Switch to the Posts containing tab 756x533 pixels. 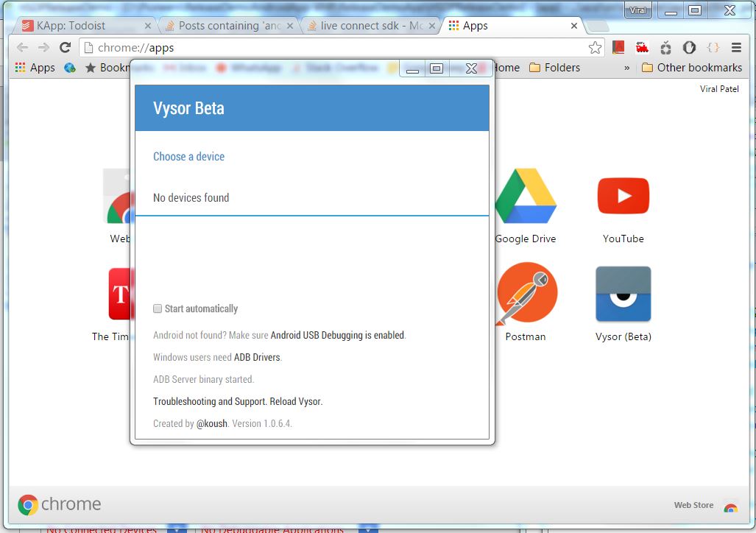(227, 26)
